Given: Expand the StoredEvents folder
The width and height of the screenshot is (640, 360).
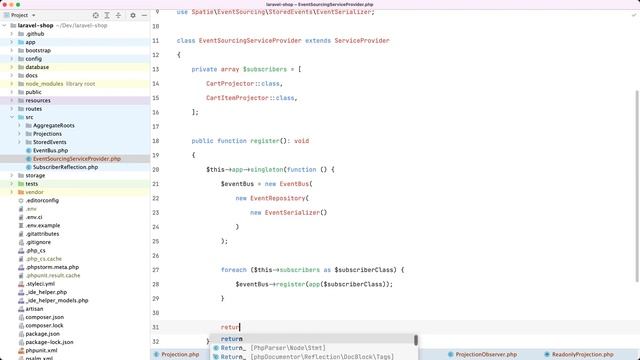Looking at the screenshot, I should [x=19, y=142].
